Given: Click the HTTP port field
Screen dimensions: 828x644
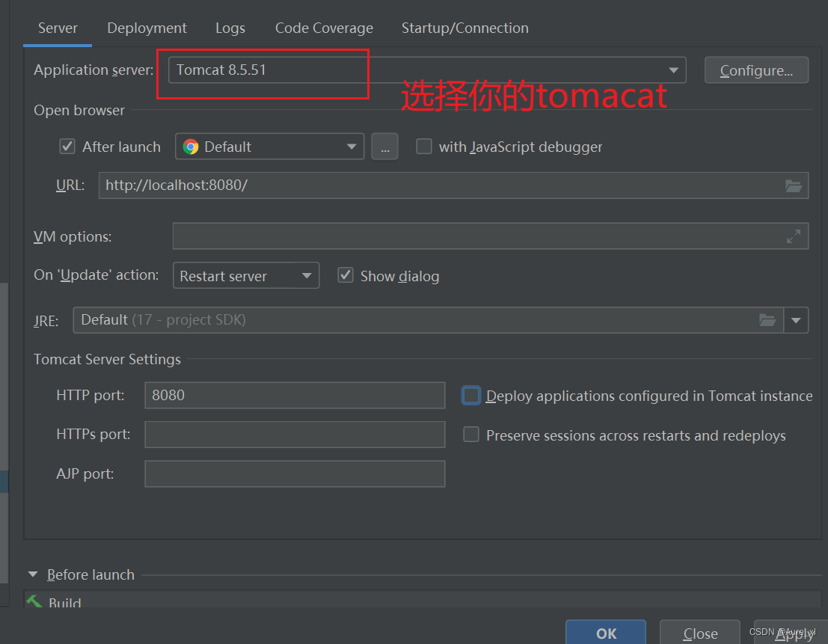Looking at the screenshot, I should pyautogui.click(x=295, y=396).
